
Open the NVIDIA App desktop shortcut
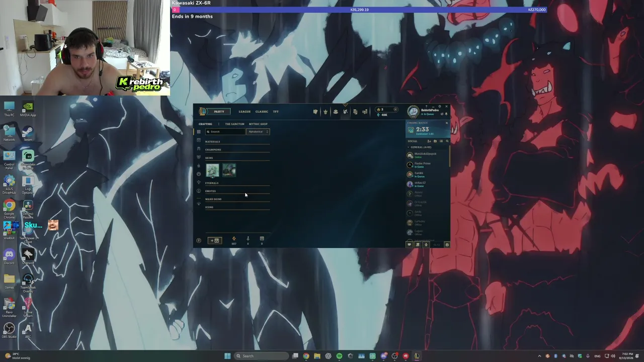pos(28,109)
